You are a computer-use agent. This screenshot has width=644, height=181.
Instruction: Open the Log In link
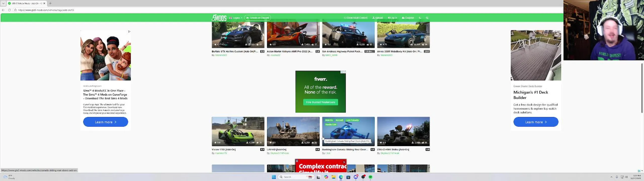(x=392, y=18)
